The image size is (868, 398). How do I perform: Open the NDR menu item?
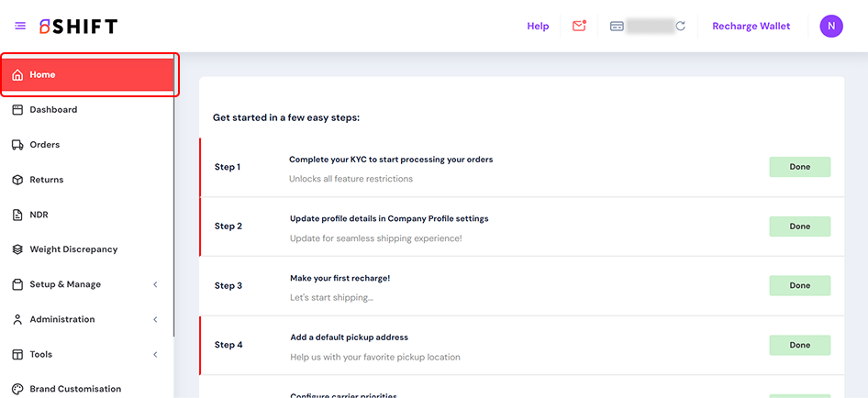39,215
